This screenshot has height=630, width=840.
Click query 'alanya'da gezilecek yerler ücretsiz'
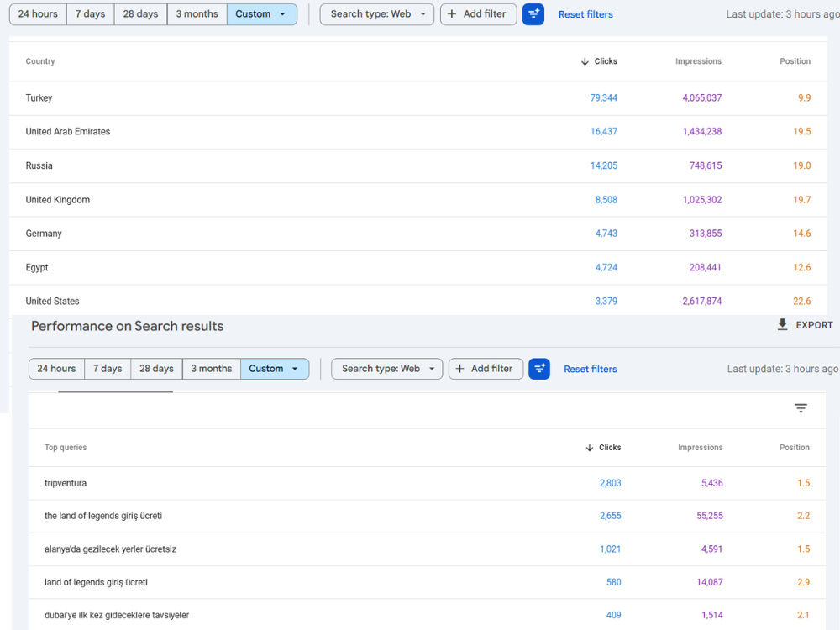[x=427, y=549]
